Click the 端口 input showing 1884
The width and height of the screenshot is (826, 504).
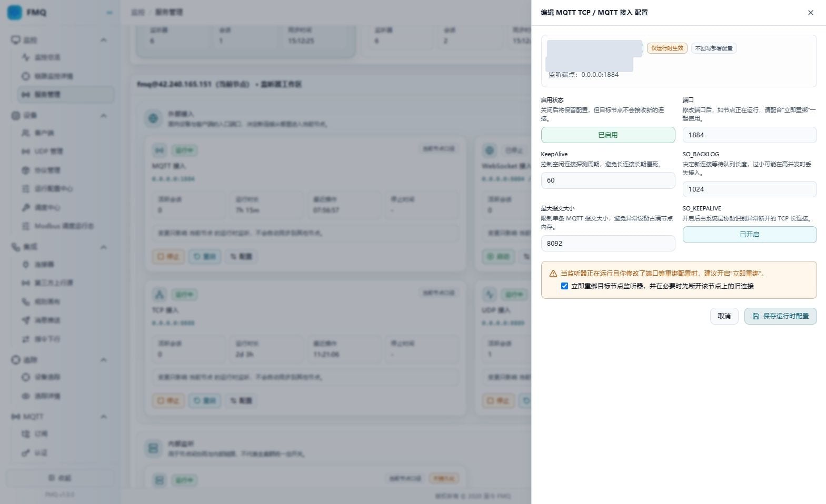[750, 135]
